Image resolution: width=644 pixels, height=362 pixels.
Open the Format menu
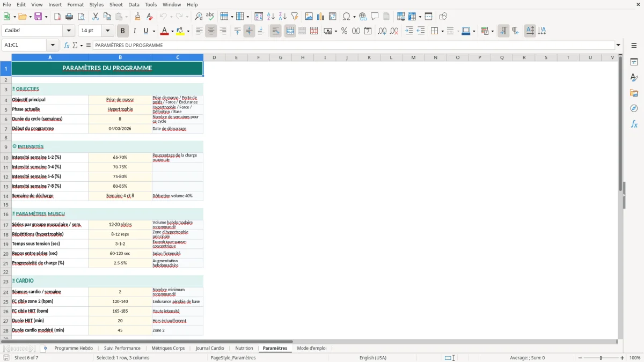click(75, 4)
